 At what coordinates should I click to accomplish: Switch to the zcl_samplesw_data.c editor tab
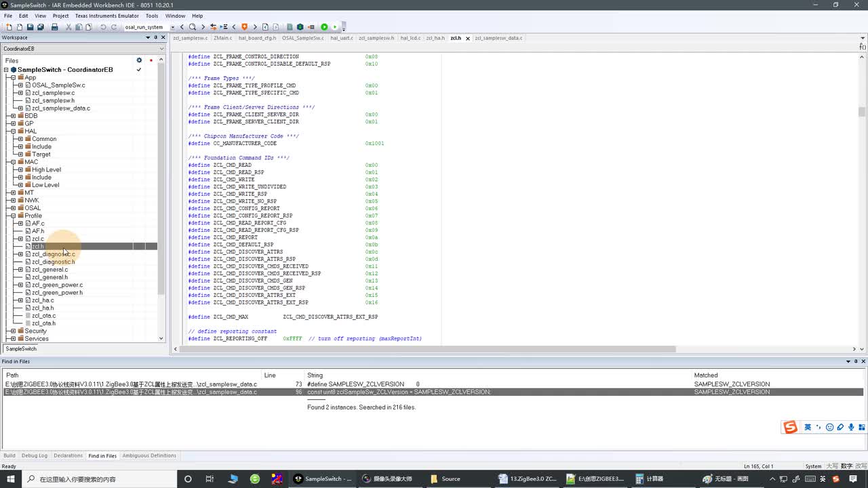[x=498, y=38]
